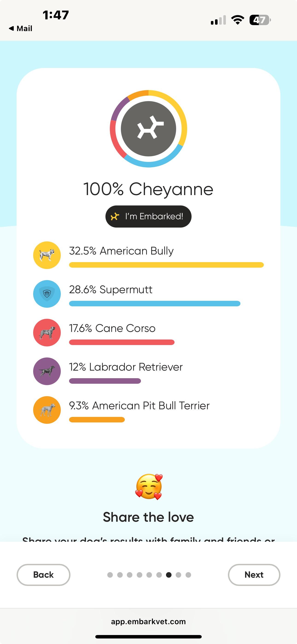The height and width of the screenshot is (644, 297).
Task: Tap the 12% Labrador Retriever label
Action: tap(126, 367)
